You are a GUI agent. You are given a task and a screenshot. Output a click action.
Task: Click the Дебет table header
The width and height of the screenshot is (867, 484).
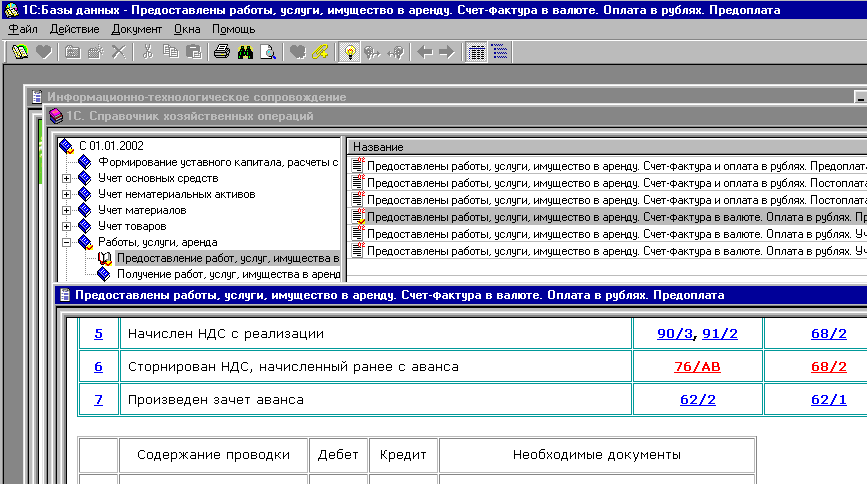point(338,455)
